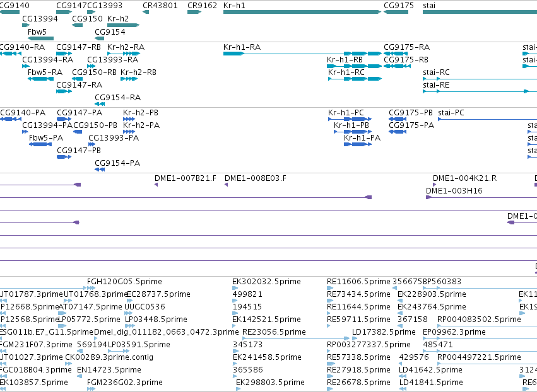
Task: Select the stai gene label
Action: point(429,6)
